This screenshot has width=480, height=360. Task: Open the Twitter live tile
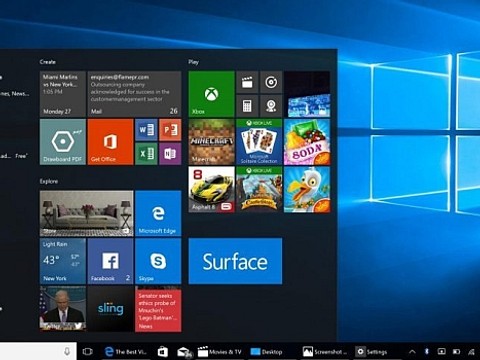63,309
